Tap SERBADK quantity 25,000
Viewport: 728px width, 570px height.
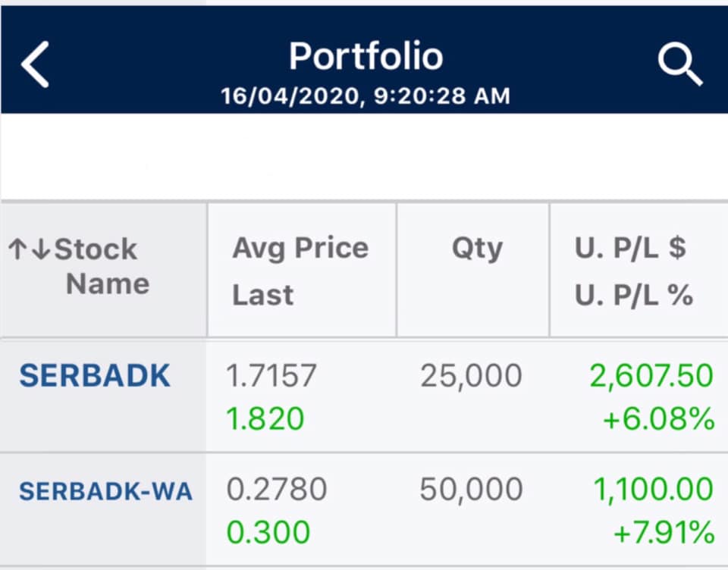pyautogui.click(x=471, y=375)
